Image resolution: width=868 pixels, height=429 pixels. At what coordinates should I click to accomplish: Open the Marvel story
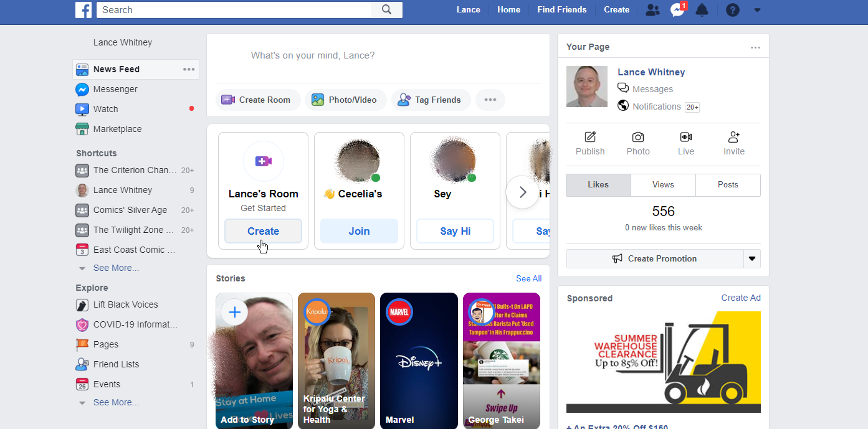(x=419, y=361)
